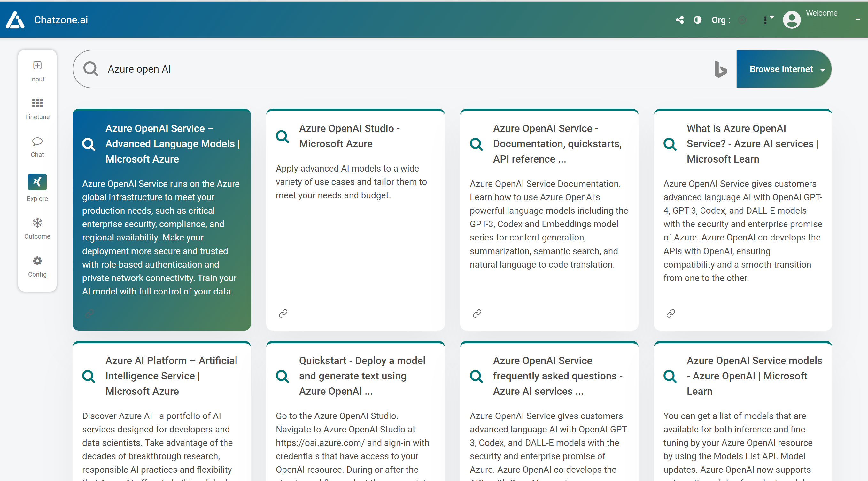Viewport: 868px width, 481px height.
Task: Open link icon on Documentation, quickstarts card
Action: click(x=477, y=314)
